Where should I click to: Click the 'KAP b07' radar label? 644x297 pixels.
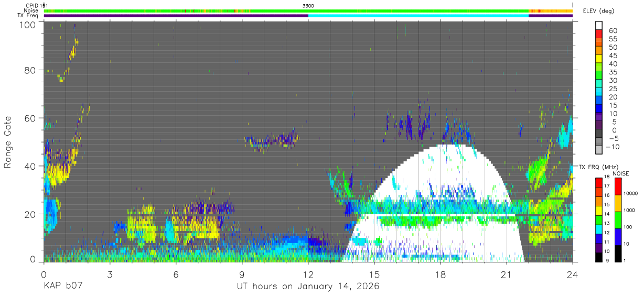(63, 287)
